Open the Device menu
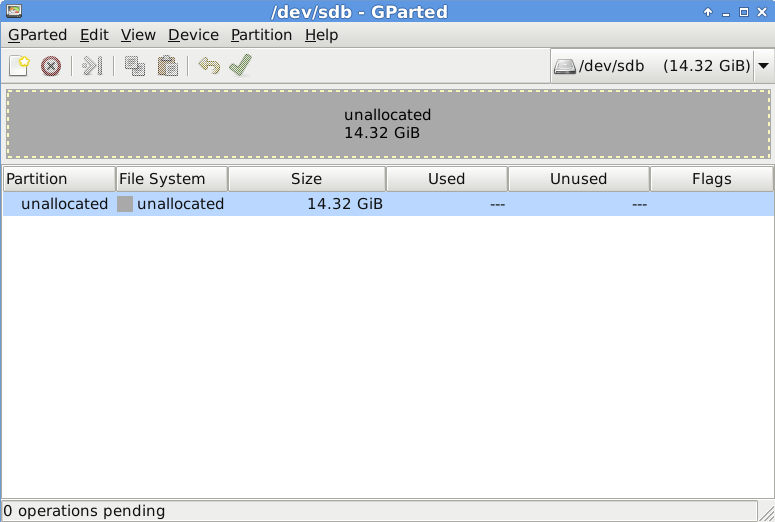This screenshot has height=522, width=775. 193,35
